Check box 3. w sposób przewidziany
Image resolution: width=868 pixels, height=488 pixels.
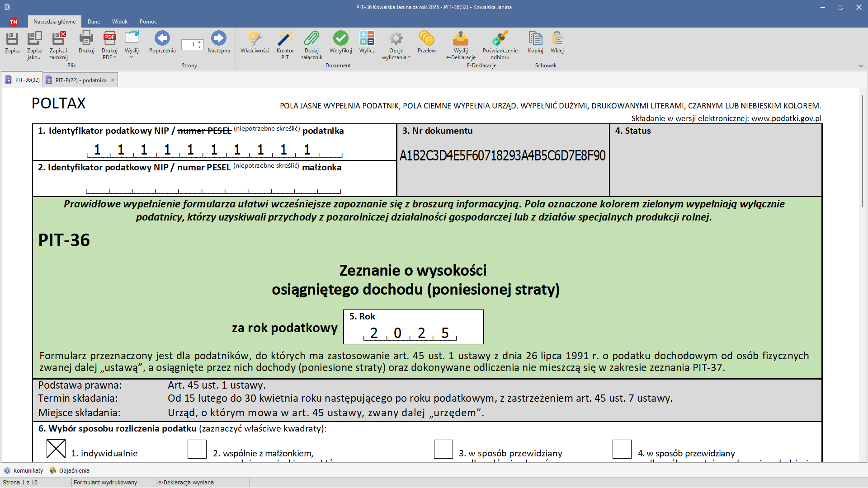pos(443,449)
